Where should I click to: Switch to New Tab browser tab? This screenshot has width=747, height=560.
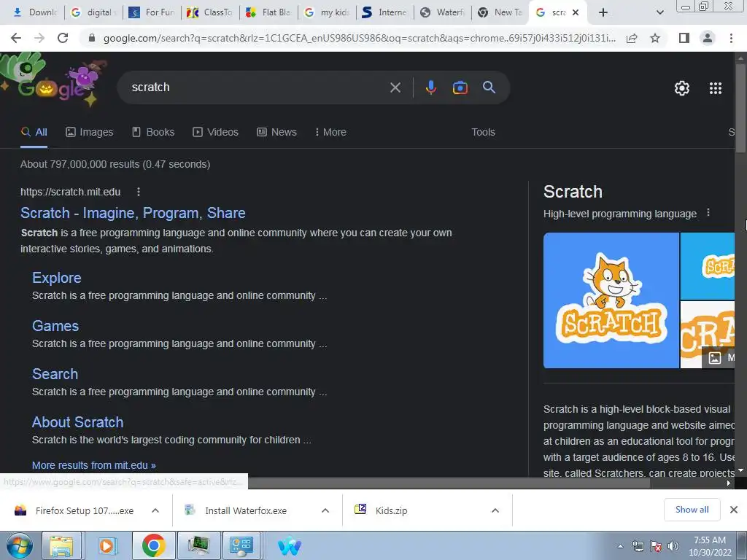click(x=500, y=12)
